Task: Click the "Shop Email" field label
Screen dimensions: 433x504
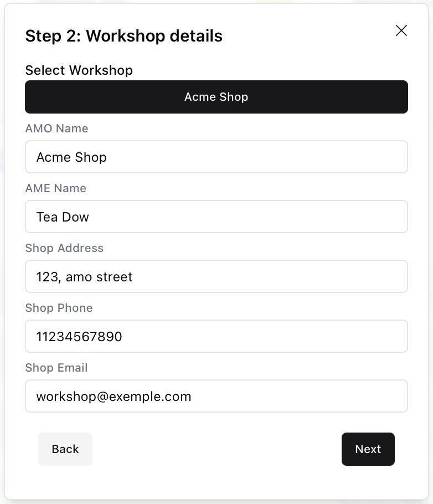Action: coord(56,368)
